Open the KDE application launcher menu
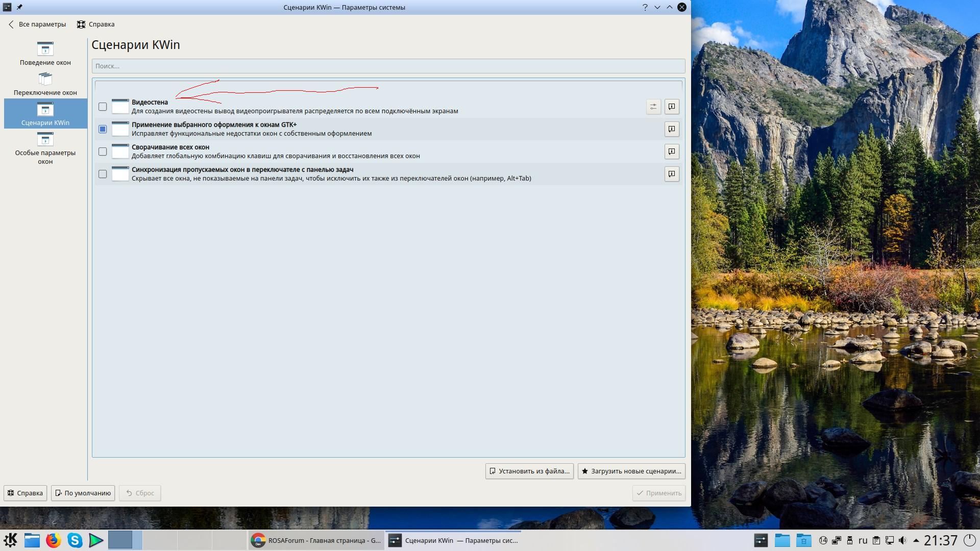This screenshot has width=980, height=551. click(11, 540)
